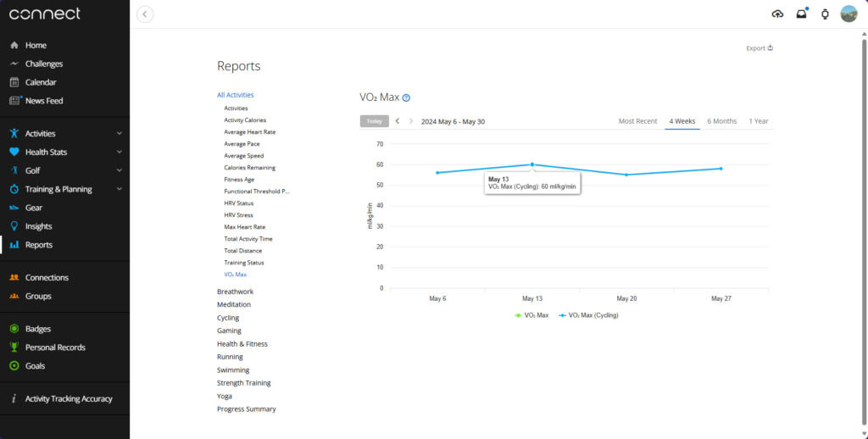Click the Activity Tracking Accuracy info icon
Image resolution: width=868 pixels, height=439 pixels.
point(14,398)
